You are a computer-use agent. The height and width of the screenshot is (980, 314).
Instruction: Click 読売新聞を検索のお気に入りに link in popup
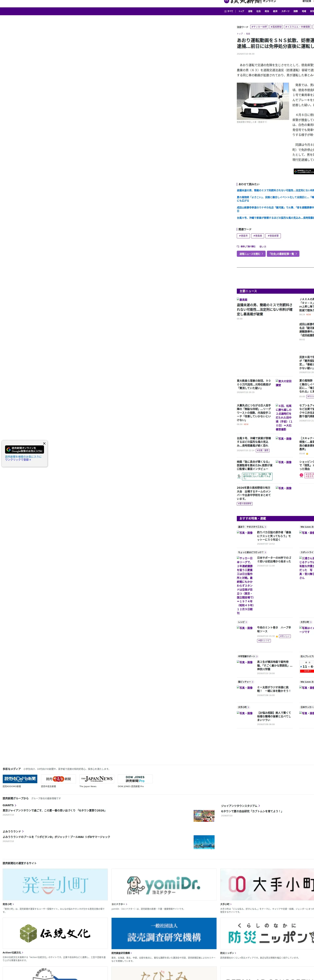tap(23, 457)
